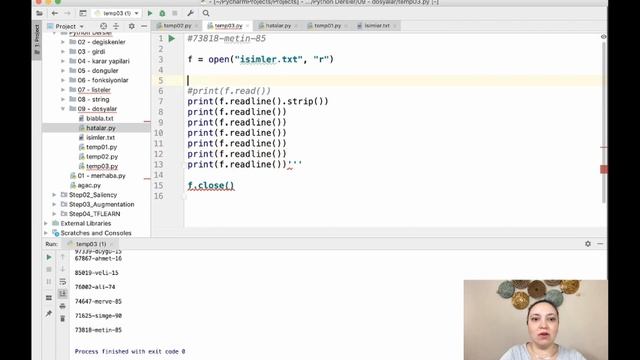The image size is (640, 360).
Task: Expand External Libraries node
Action: click(46, 223)
